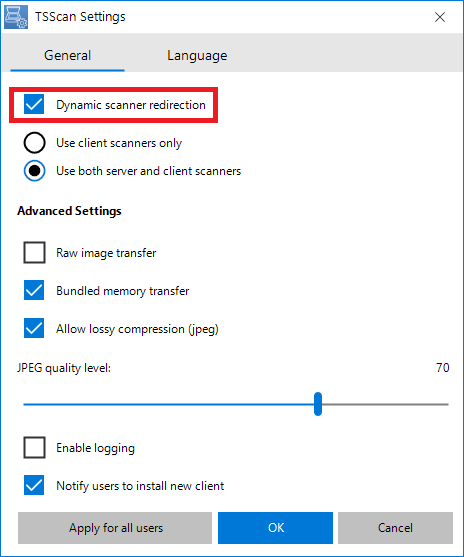
Task: Click the blue filled slider track left of handle
Action: coord(169,404)
